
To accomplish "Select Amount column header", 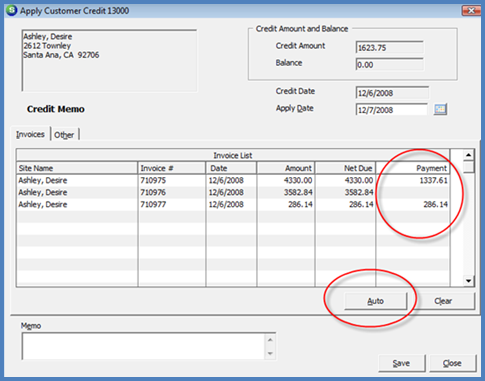I will coord(286,168).
